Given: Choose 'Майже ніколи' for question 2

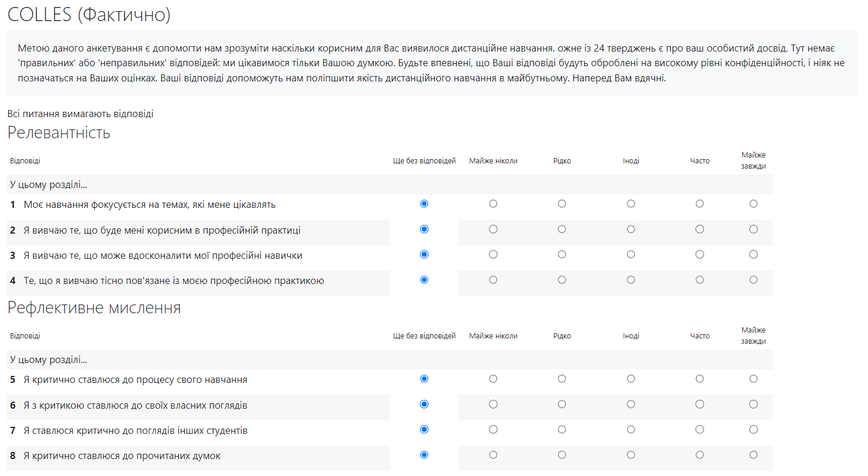Looking at the screenshot, I should (493, 230).
